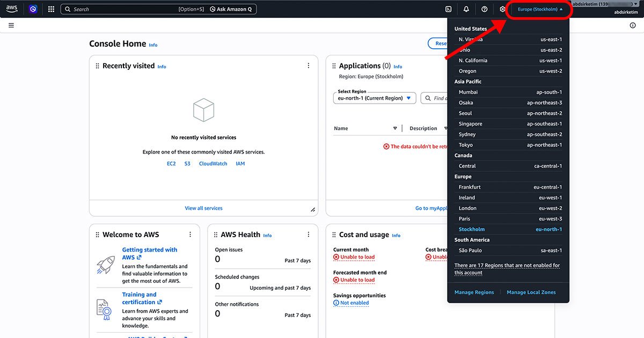Open the S3 service link

click(x=187, y=164)
